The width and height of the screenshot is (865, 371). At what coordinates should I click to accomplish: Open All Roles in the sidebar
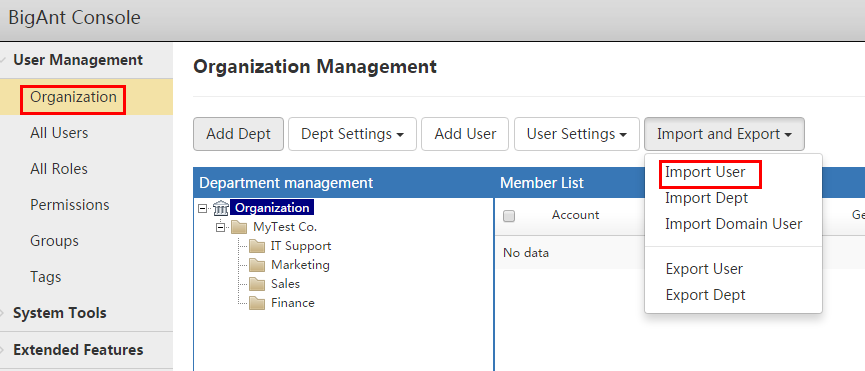58,169
